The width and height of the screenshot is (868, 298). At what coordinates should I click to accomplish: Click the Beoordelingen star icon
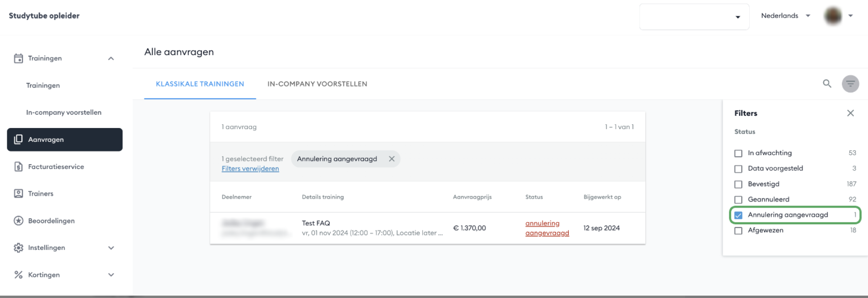click(x=19, y=221)
